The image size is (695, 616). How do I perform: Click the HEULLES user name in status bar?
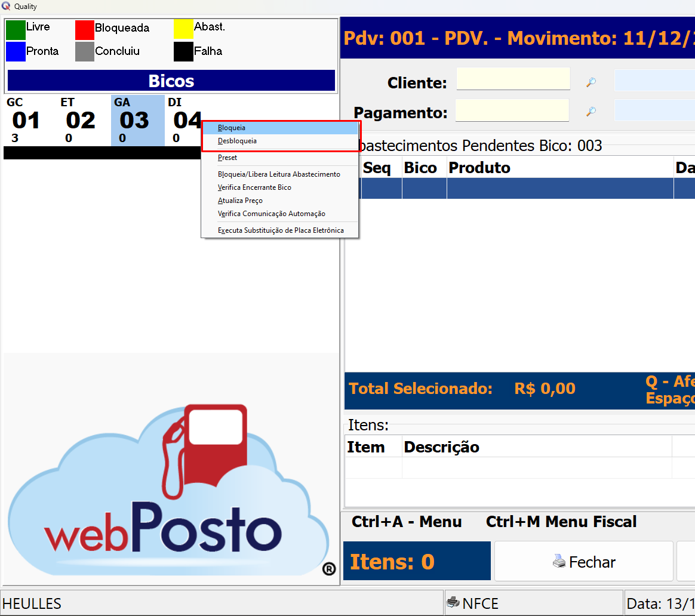tap(32, 603)
